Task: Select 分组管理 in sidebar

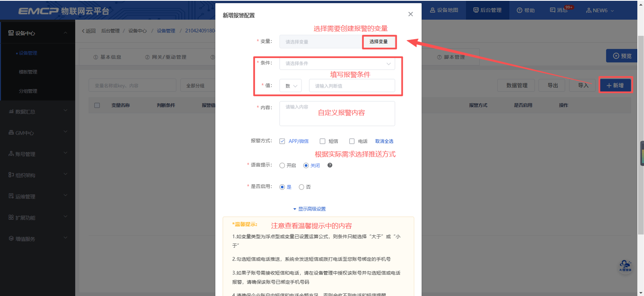Action: [28, 91]
